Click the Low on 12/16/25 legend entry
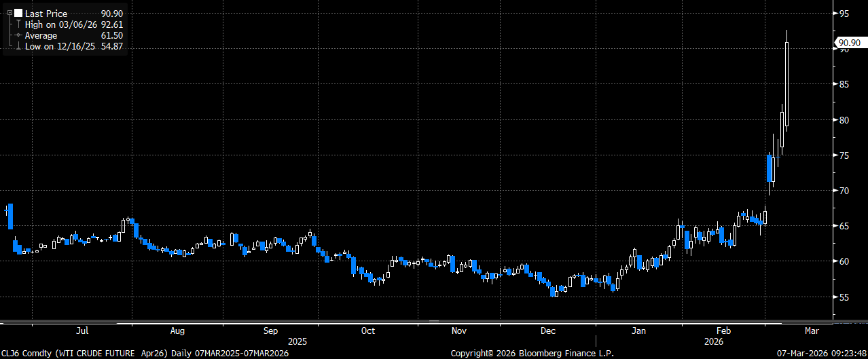 click(74, 46)
